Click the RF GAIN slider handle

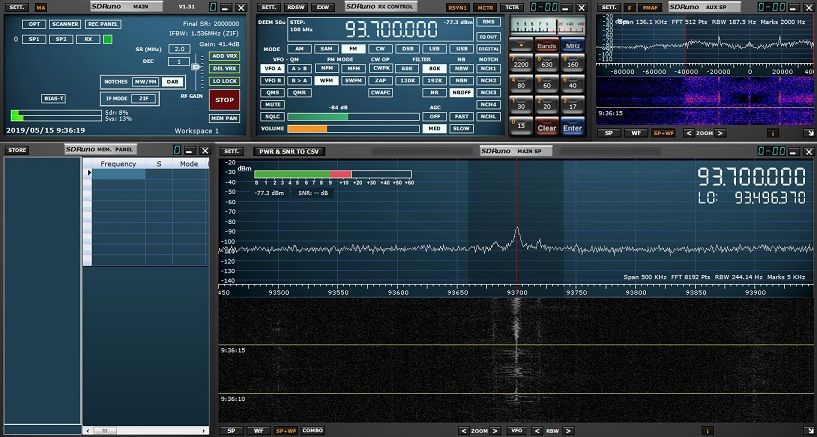[x=196, y=67]
